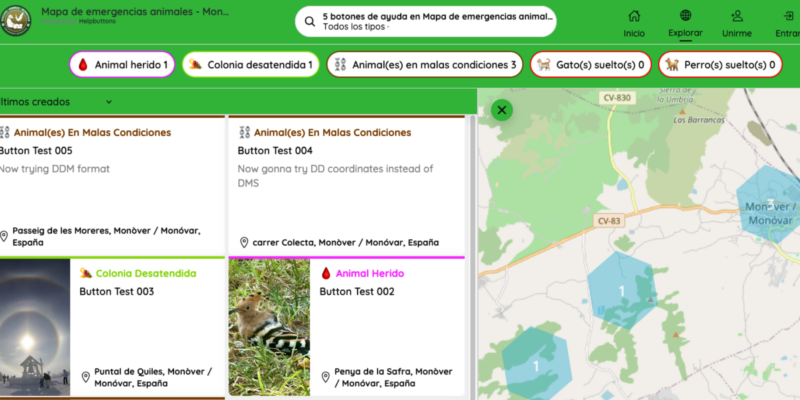The width and height of the screenshot is (800, 400).
Task: Click the type icon on Button Test 004 card
Action: (x=244, y=133)
